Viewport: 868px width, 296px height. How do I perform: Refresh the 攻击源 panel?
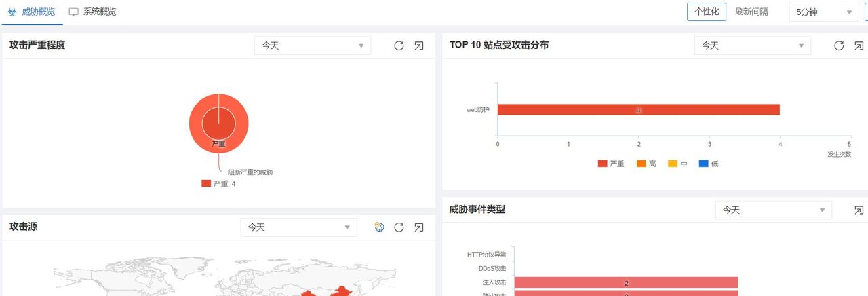tap(399, 227)
